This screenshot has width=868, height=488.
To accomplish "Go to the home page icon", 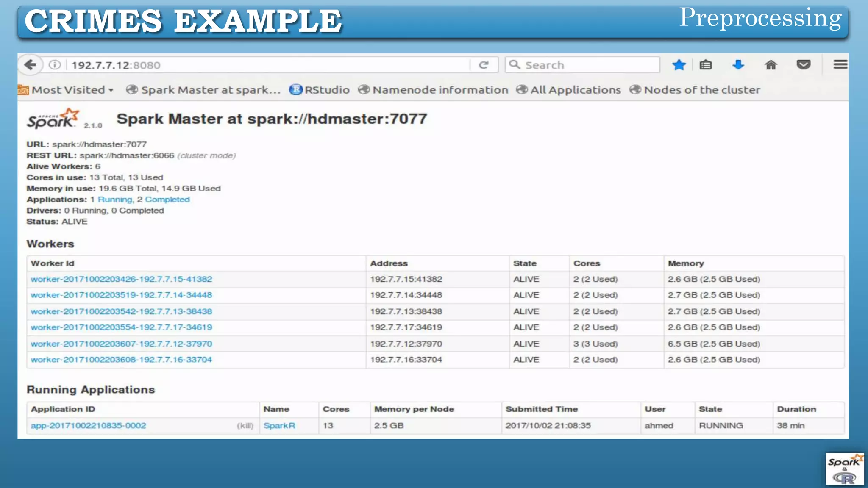I will click(x=771, y=65).
